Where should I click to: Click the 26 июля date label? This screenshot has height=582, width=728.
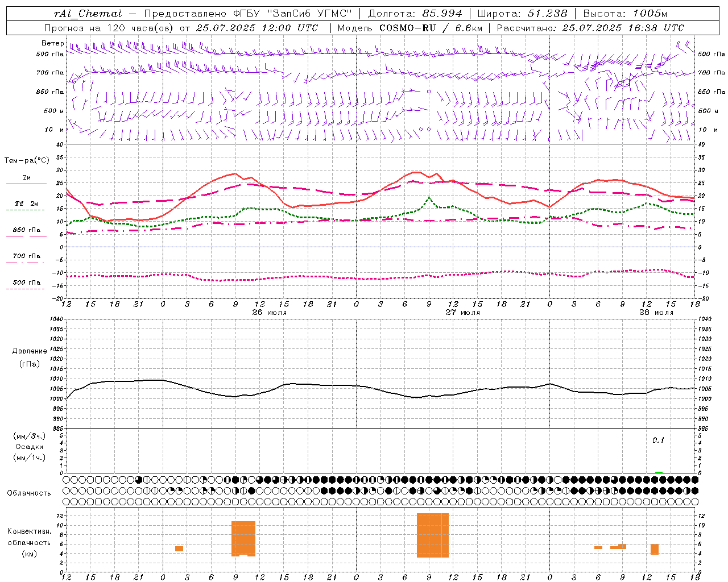coord(270,312)
